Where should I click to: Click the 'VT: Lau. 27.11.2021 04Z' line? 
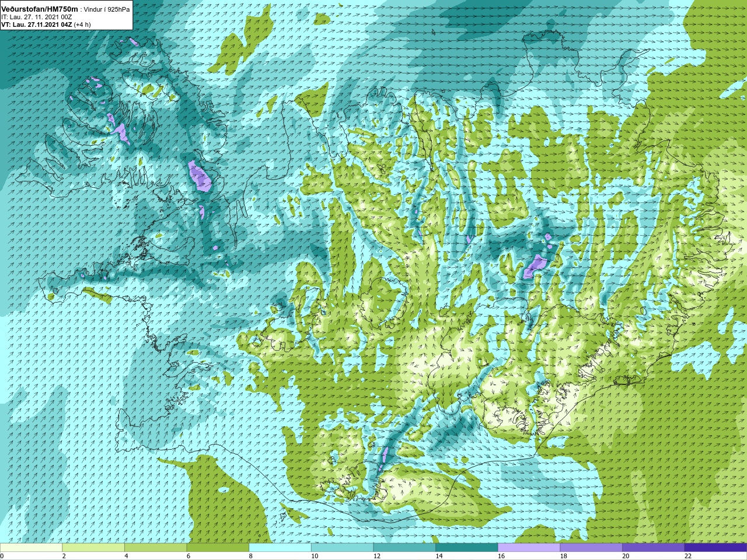tap(36, 25)
